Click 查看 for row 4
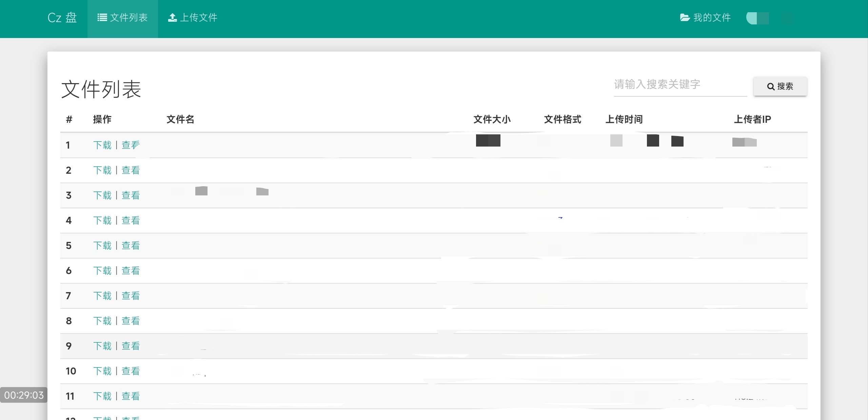The height and width of the screenshot is (420, 868). pyautogui.click(x=131, y=221)
